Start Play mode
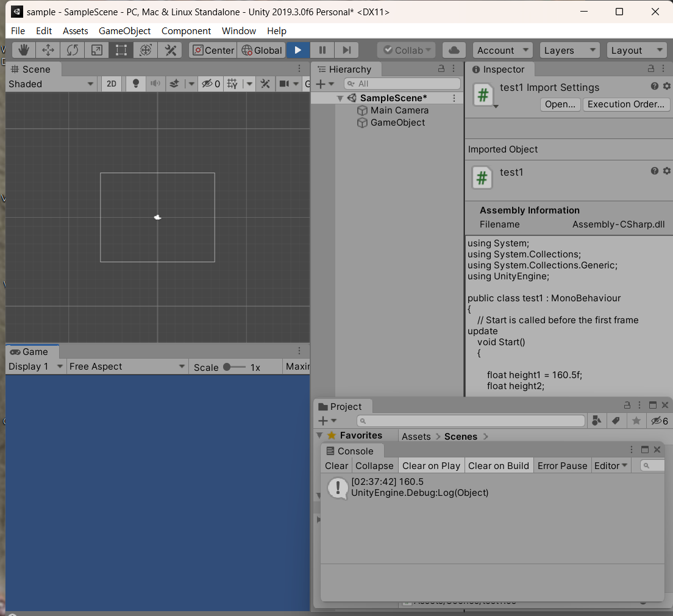The width and height of the screenshot is (673, 616). (298, 50)
